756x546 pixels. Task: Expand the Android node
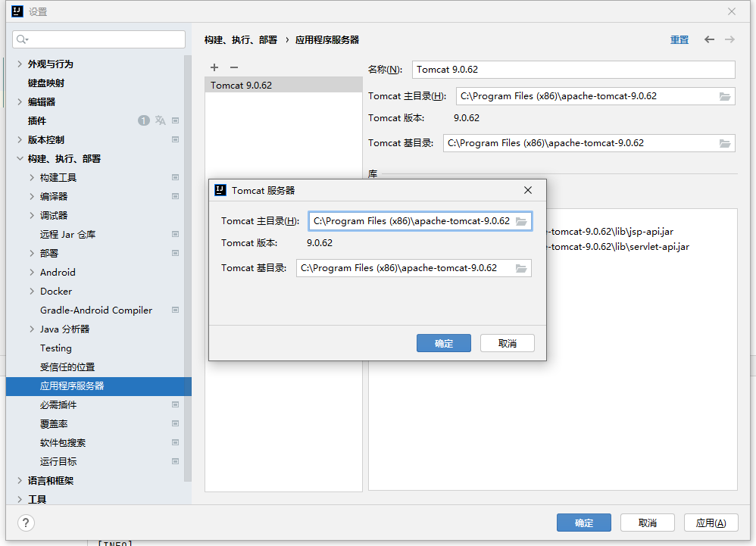point(32,273)
